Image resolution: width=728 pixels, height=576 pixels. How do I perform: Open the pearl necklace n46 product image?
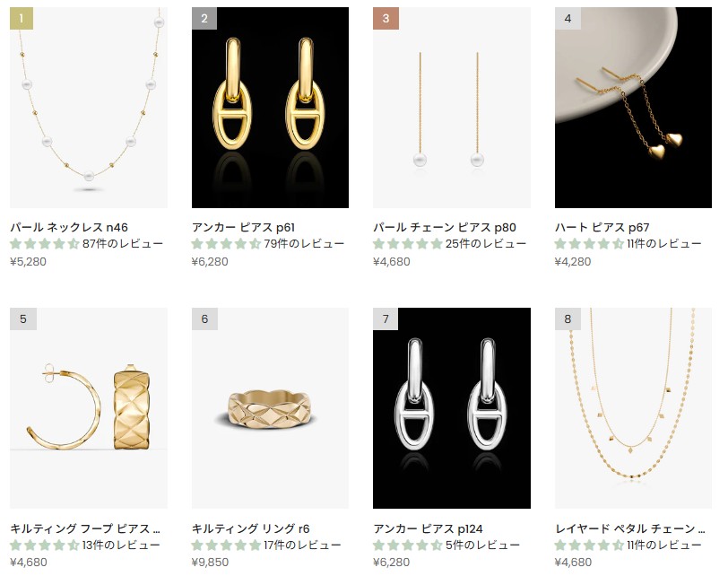coord(89,108)
